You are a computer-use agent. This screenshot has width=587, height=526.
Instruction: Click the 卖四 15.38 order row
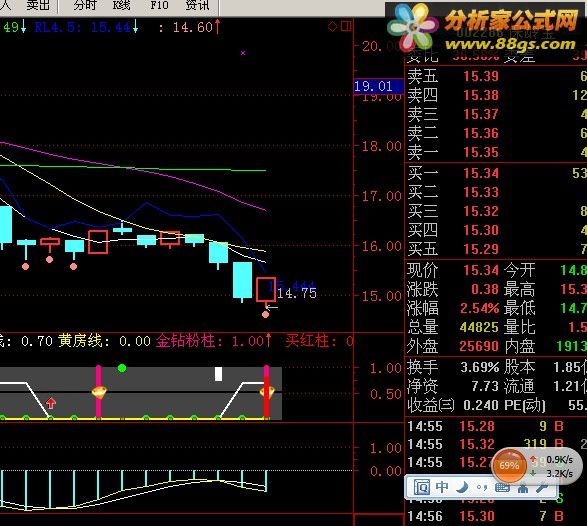[x=496, y=95]
